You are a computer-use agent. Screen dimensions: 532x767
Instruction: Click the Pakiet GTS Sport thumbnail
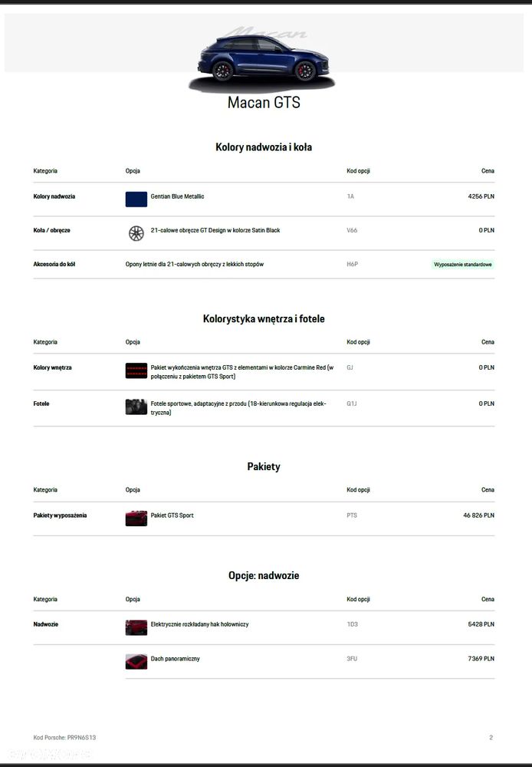136,518
